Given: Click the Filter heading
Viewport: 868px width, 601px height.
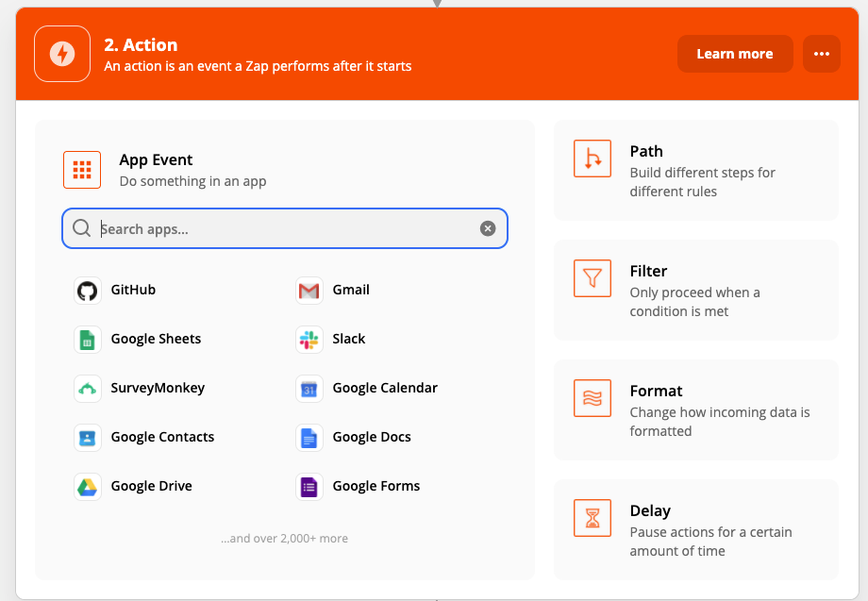Looking at the screenshot, I should tap(648, 271).
